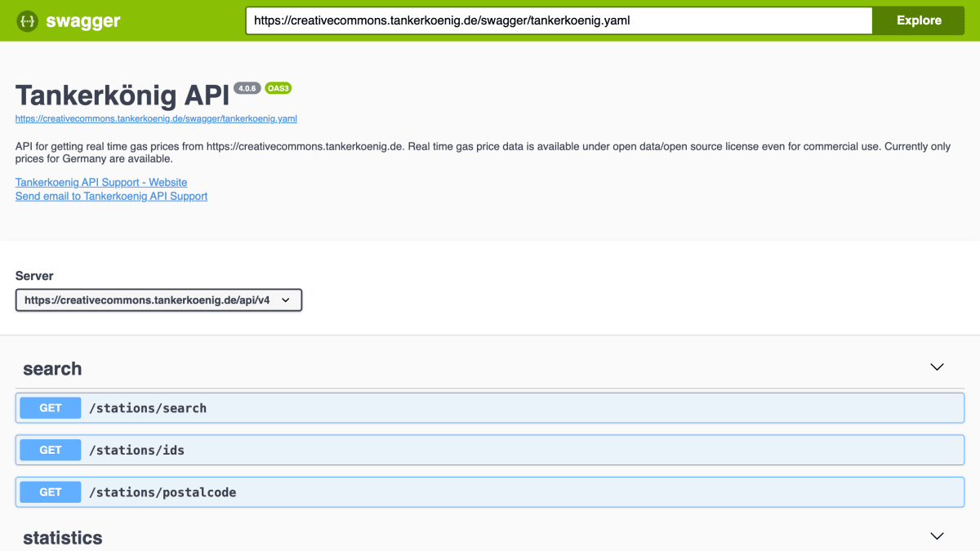
Task: Click the Server label
Action: click(x=34, y=276)
